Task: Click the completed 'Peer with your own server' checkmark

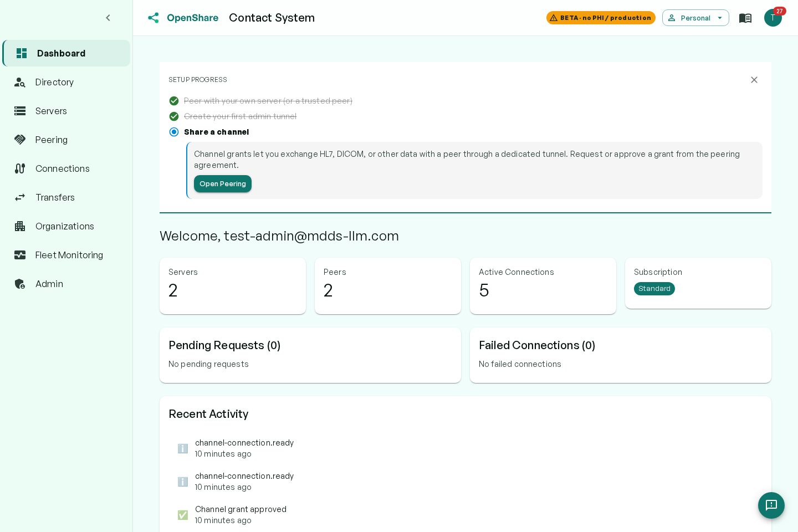Action: point(174,101)
